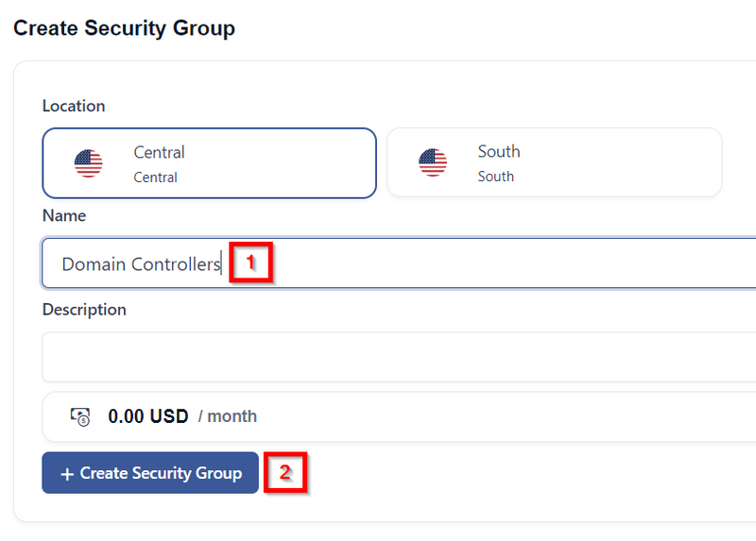Click the Name field label
This screenshot has height=541, width=756.
[64, 215]
